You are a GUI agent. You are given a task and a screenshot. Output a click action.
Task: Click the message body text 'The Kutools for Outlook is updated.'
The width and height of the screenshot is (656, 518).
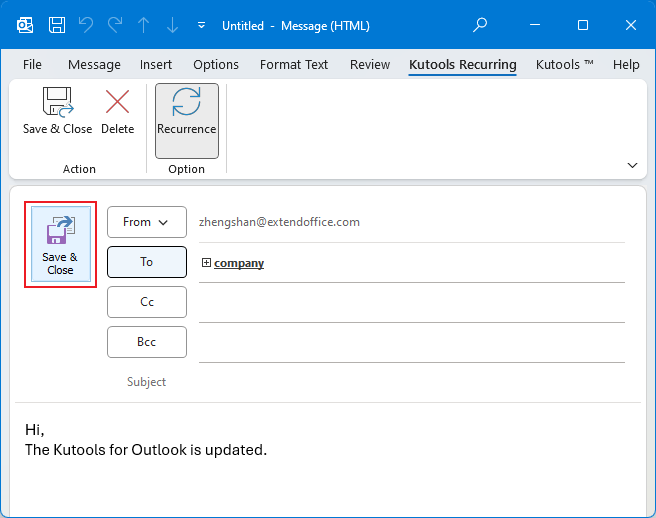146,450
